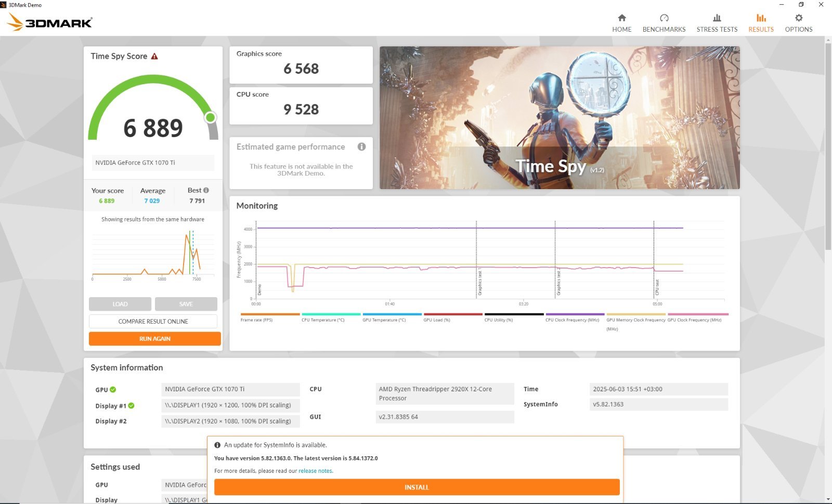Open Stress Tests tab

[x=717, y=23]
